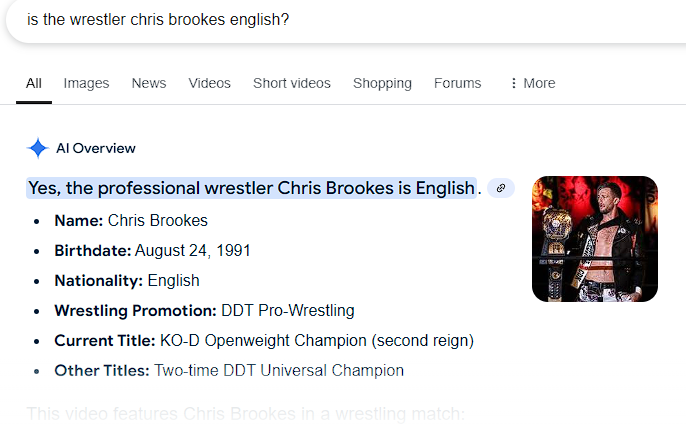Open the News tab

pos(149,83)
